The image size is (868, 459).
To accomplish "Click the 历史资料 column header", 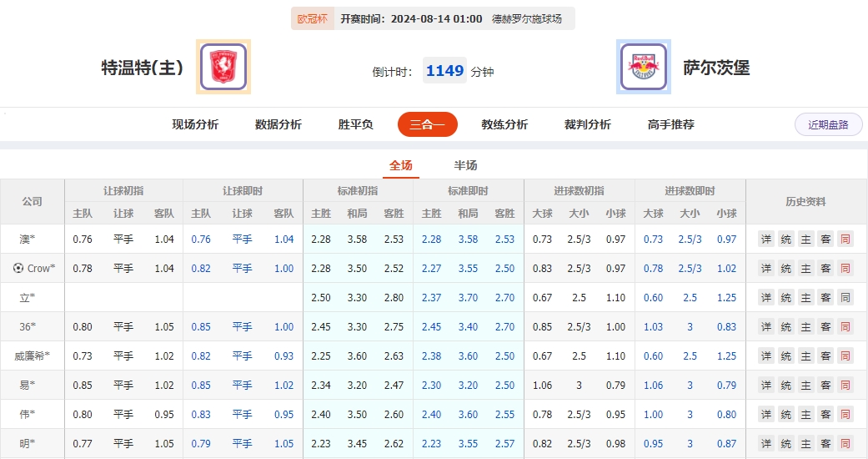I will click(805, 202).
